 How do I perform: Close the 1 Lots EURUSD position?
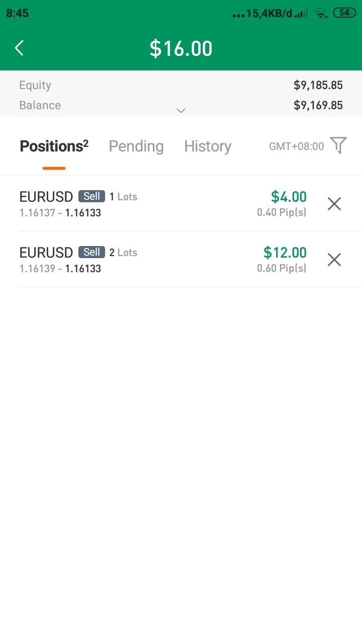334,204
